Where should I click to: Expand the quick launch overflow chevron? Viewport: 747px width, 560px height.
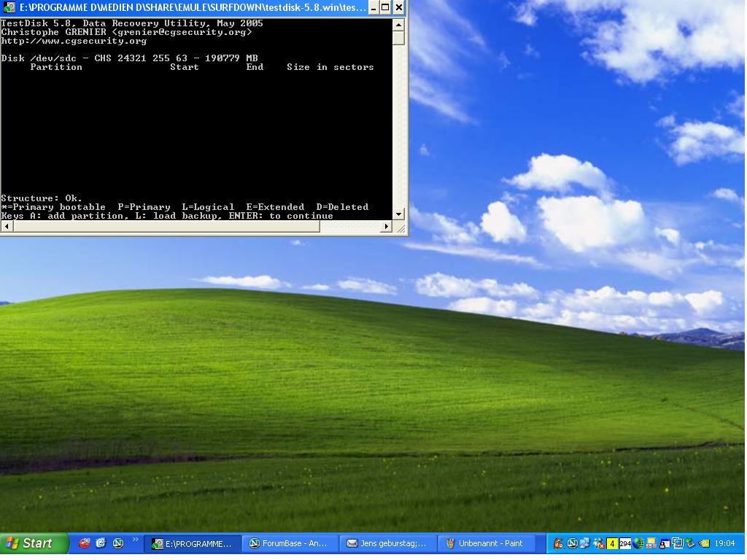point(135,540)
